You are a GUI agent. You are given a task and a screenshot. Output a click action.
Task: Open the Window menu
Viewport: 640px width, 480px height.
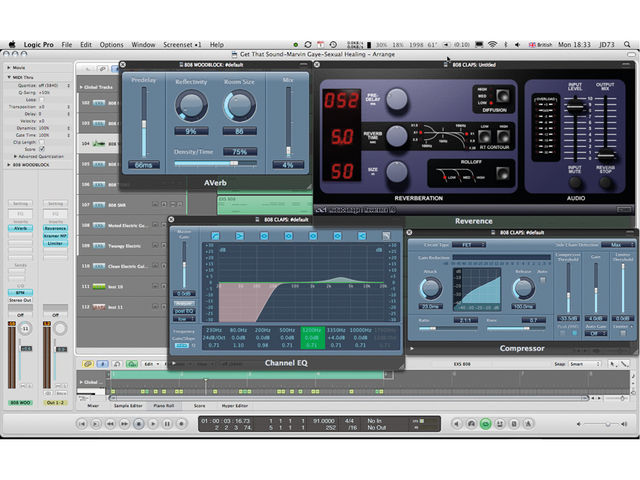click(143, 44)
